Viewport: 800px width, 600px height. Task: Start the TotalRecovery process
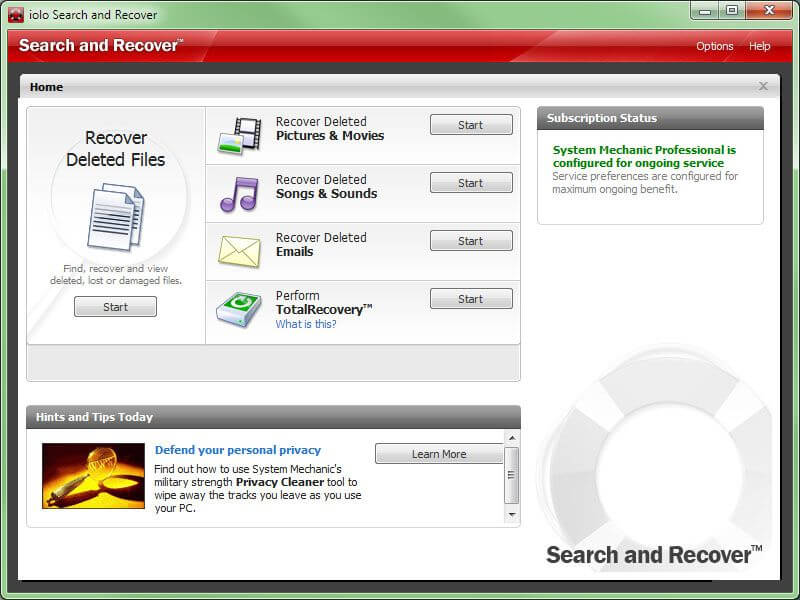point(471,299)
